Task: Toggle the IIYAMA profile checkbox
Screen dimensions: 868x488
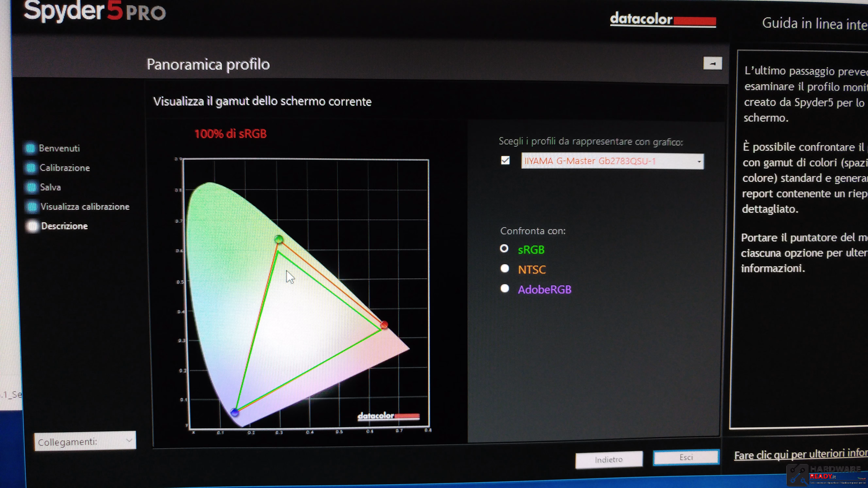Action: click(x=505, y=161)
